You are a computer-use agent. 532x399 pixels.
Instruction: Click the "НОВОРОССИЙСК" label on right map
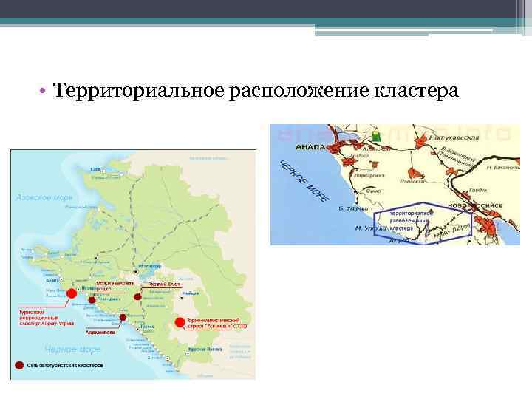coord(475,205)
